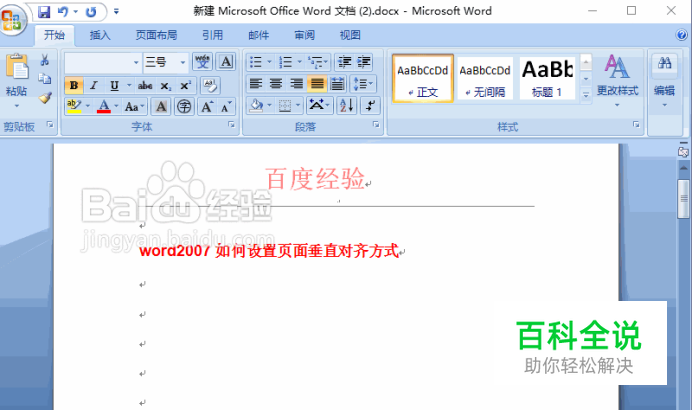The height and width of the screenshot is (410, 692).
Task: Switch to 页面布局 tab
Action: click(156, 35)
